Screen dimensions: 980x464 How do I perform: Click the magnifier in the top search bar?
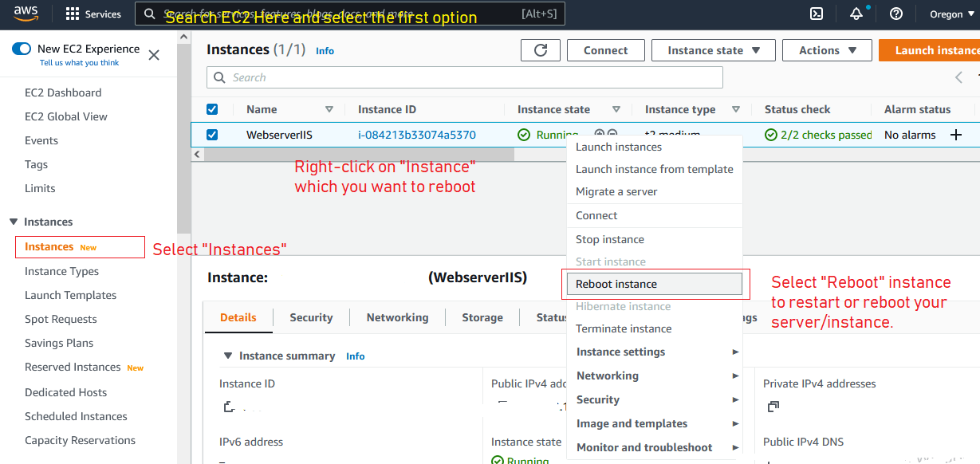coord(150,14)
